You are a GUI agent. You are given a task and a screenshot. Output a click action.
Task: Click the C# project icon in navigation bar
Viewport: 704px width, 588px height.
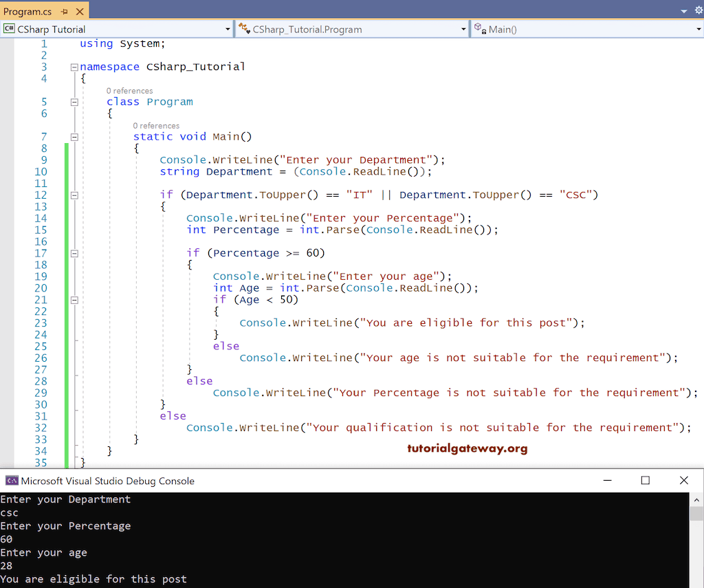[x=9, y=29]
